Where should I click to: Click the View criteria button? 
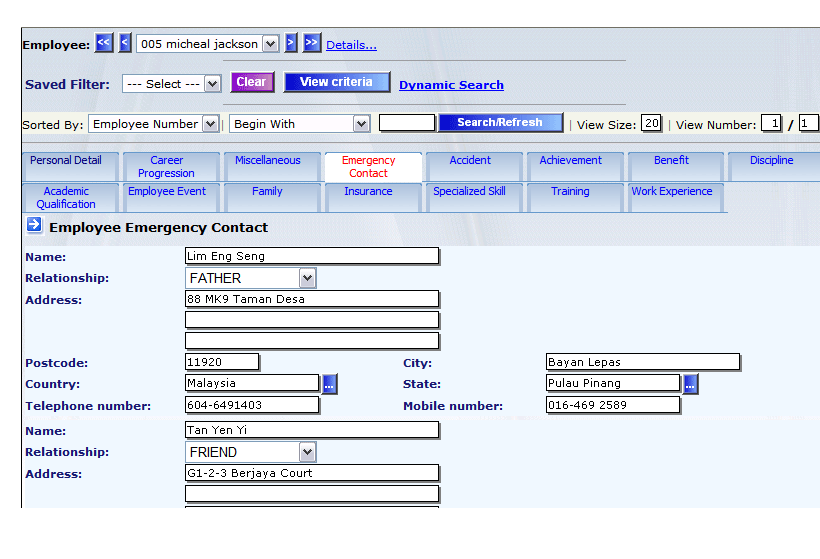(336, 82)
